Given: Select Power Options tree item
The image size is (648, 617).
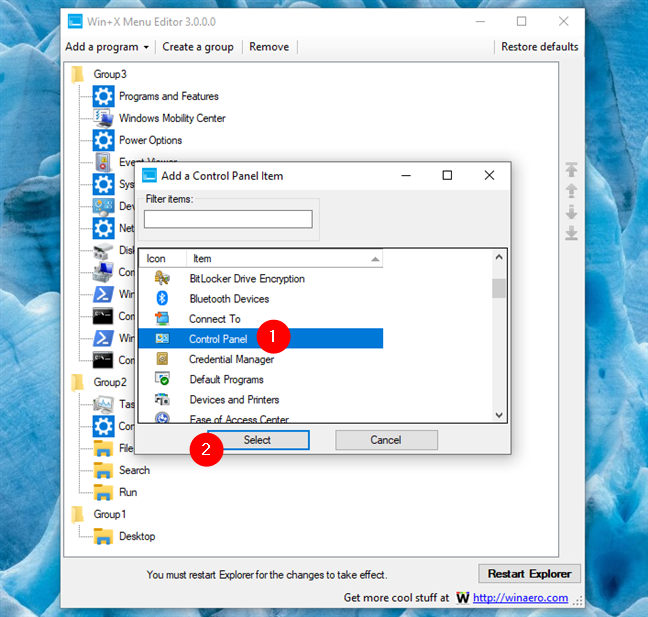Looking at the screenshot, I should tap(150, 140).
